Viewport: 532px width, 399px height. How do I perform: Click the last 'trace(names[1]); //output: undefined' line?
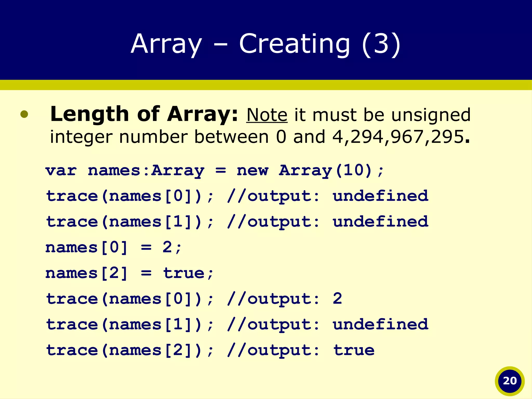(237, 325)
